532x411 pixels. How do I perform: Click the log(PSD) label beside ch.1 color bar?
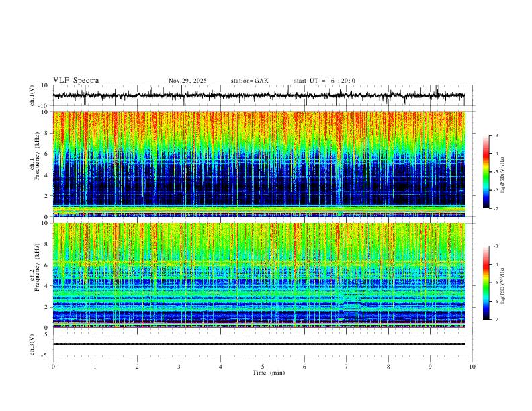coord(503,175)
